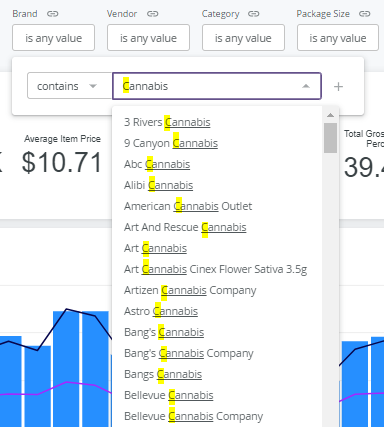Viewport: 384px width, 427px height.
Task: Open the Category 'is any value' filter
Action: click(243, 38)
